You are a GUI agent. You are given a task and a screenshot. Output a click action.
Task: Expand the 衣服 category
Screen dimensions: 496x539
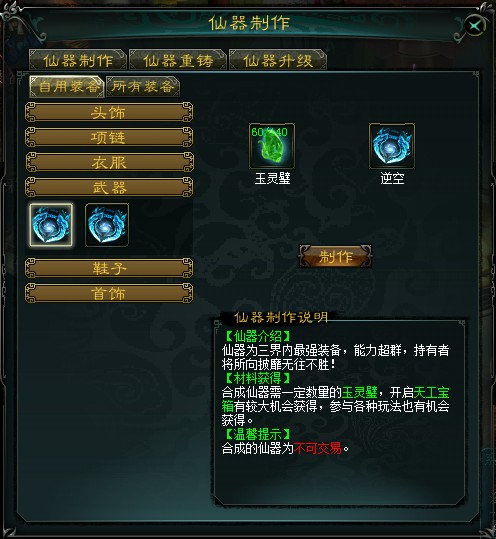(109, 162)
